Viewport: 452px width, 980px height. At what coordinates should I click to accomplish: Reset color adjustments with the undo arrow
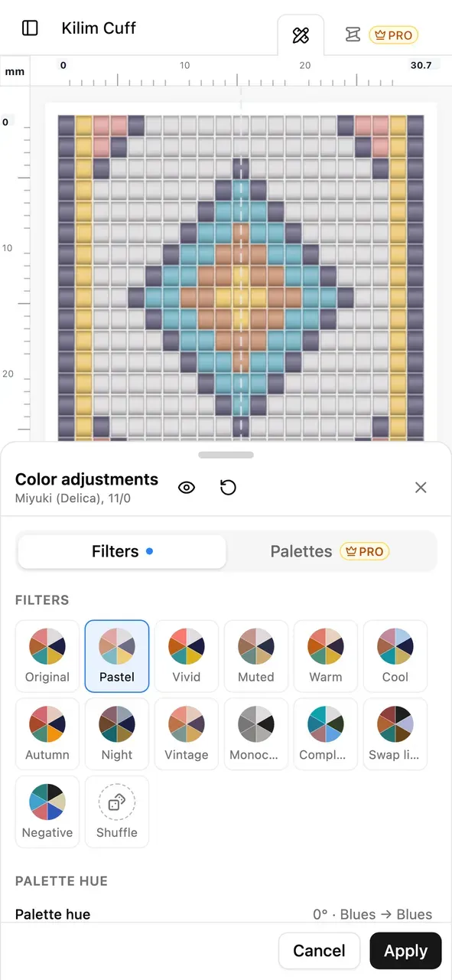click(228, 488)
